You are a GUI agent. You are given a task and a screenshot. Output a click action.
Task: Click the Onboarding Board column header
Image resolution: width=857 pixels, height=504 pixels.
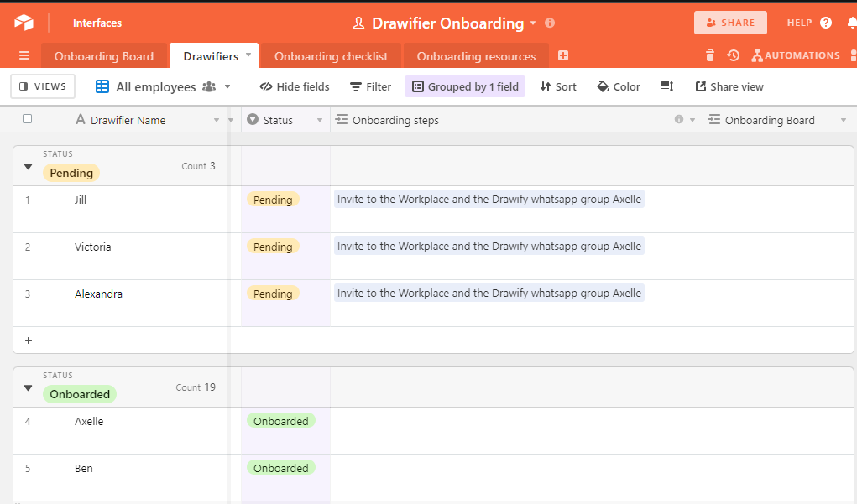coord(778,120)
